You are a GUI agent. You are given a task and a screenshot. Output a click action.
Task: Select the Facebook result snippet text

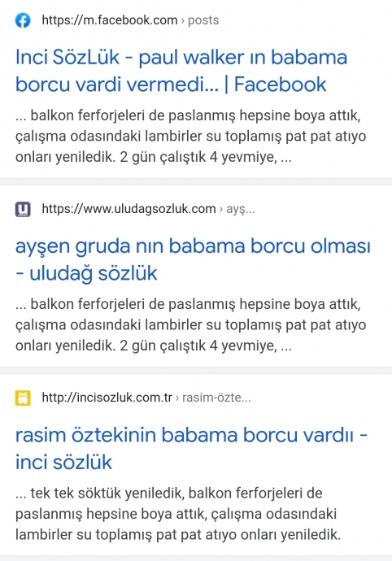click(x=190, y=137)
